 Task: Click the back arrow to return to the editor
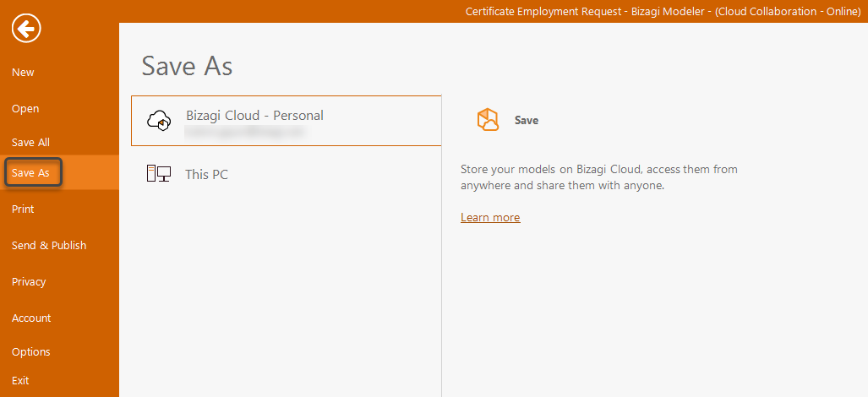pos(26,30)
